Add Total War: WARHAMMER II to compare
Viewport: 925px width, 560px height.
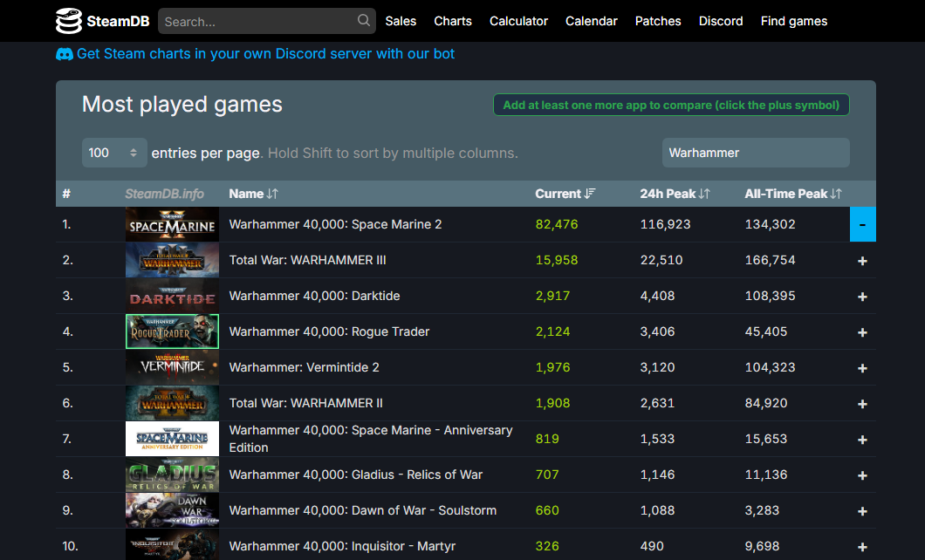pos(862,404)
